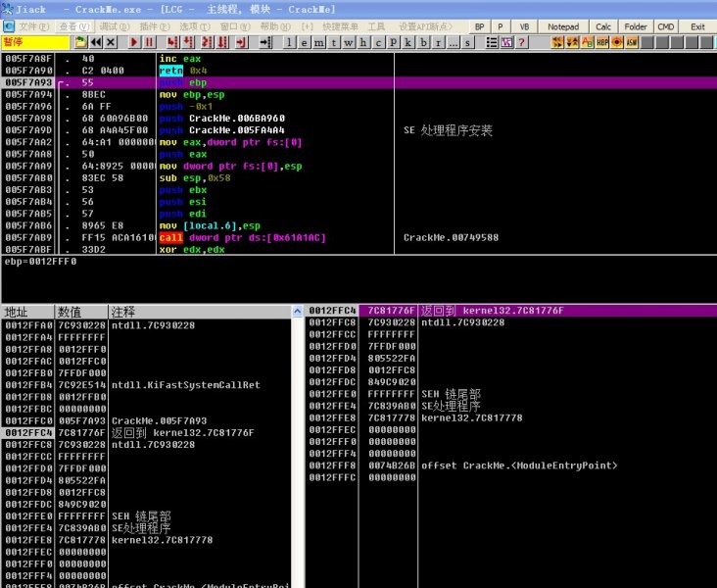Screen dimensions: 717x588
Task: Click the orange AB plugin icon
Action: pos(587,42)
